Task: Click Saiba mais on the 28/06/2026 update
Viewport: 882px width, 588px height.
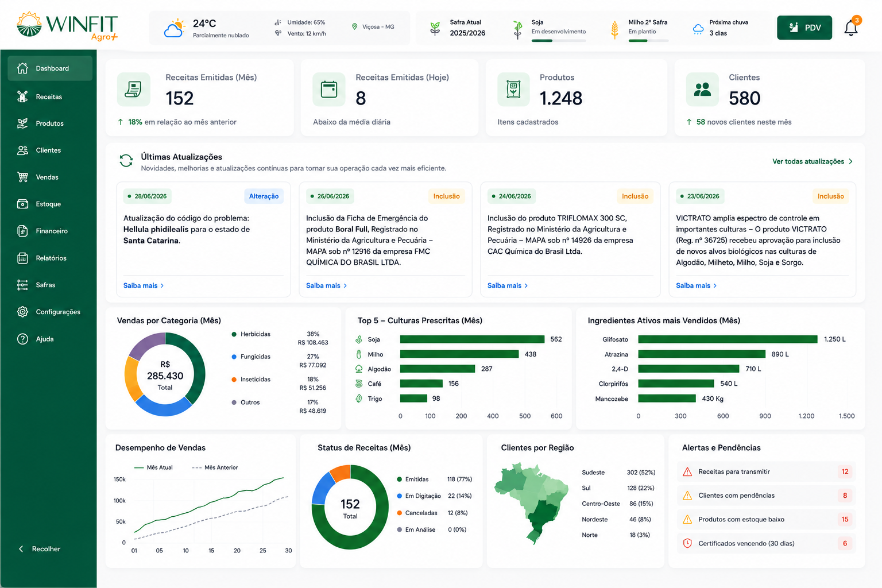Action: tap(144, 285)
